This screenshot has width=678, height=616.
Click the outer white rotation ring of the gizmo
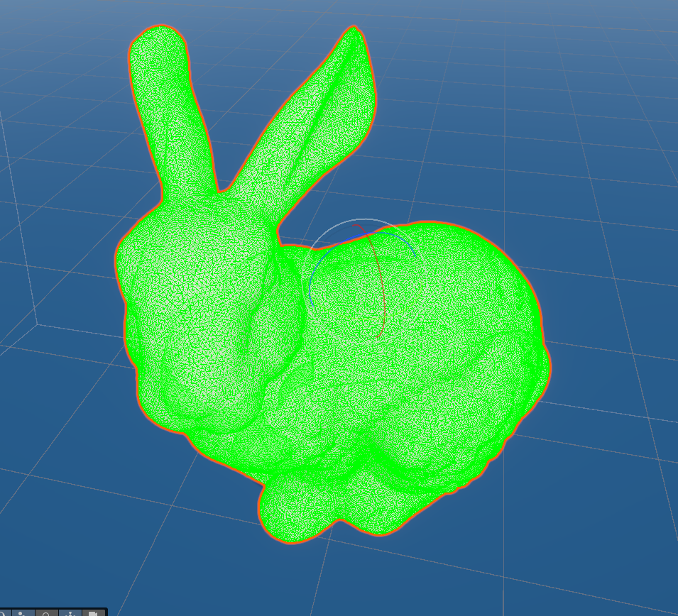click(x=366, y=220)
